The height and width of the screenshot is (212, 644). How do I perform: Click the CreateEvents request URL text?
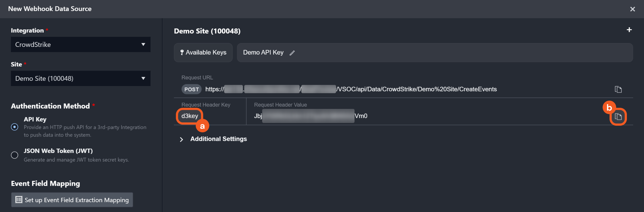pyautogui.click(x=416, y=89)
